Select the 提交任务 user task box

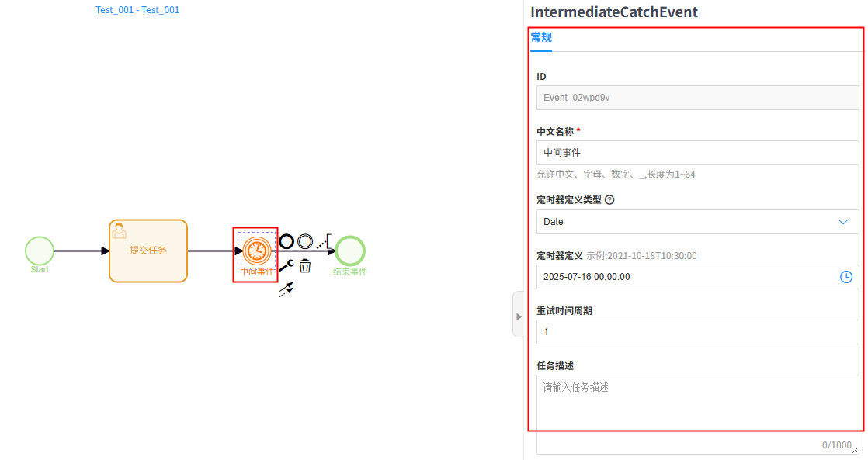pos(148,251)
